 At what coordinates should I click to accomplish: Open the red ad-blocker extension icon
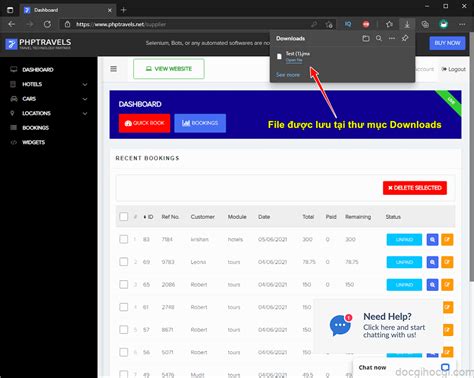point(366,24)
